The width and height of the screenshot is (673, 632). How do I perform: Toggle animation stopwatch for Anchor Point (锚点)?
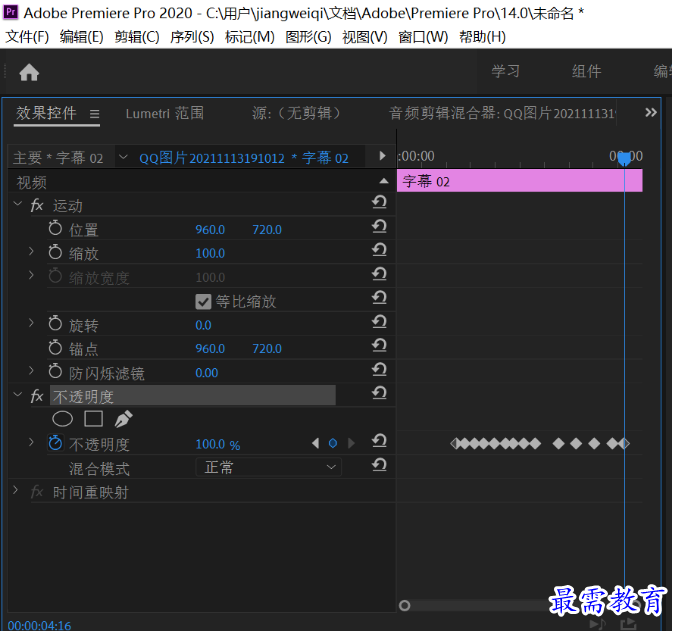click(55, 347)
